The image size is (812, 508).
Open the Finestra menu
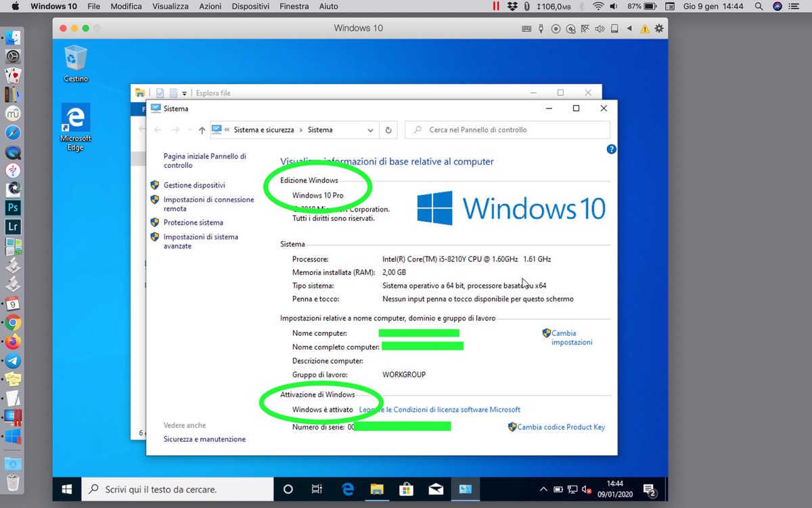click(294, 6)
